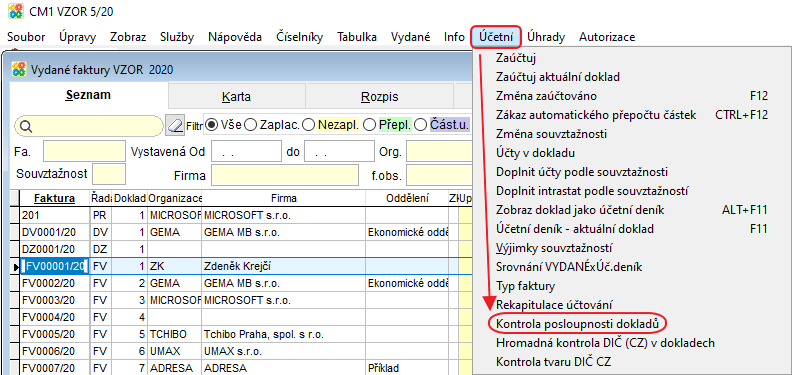Image resolution: width=792 pixels, height=375 pixels.
Task: Switch to the Karta tab
Action: click(x=236, y=97)
